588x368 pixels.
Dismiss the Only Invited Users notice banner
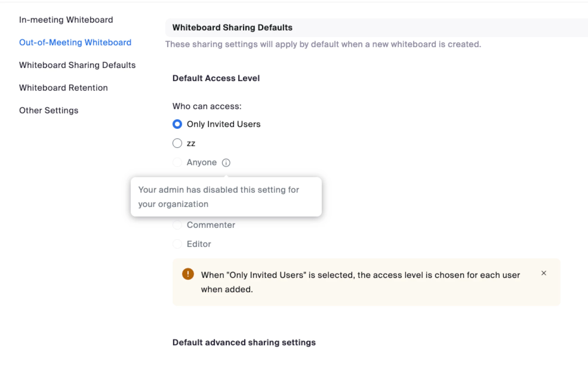click(x=544, y=273)
